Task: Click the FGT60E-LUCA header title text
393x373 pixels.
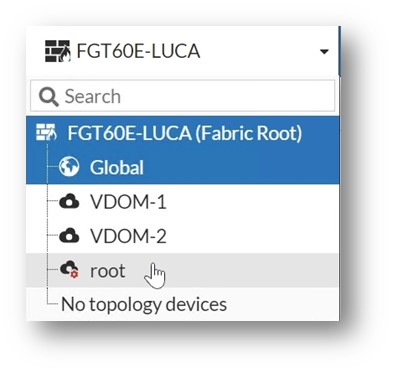Action: coord(138,51)
